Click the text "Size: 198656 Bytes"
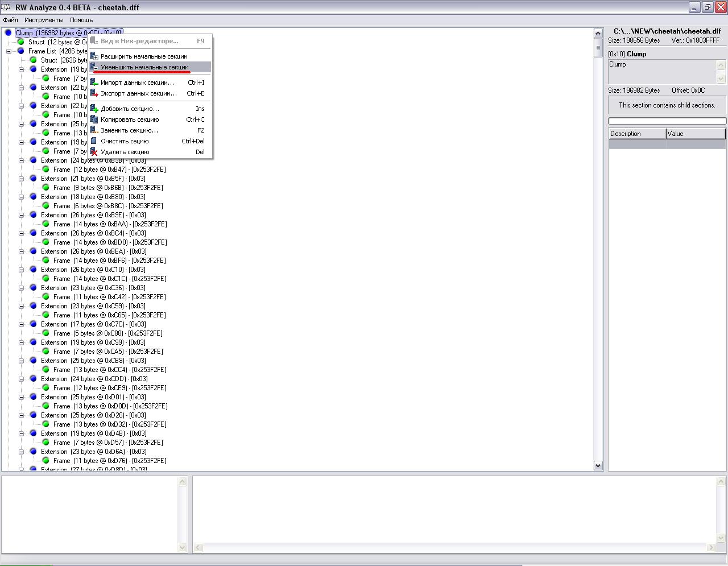Screen dimensions: 728x566 pyautogui.click(x=634, y=40)
